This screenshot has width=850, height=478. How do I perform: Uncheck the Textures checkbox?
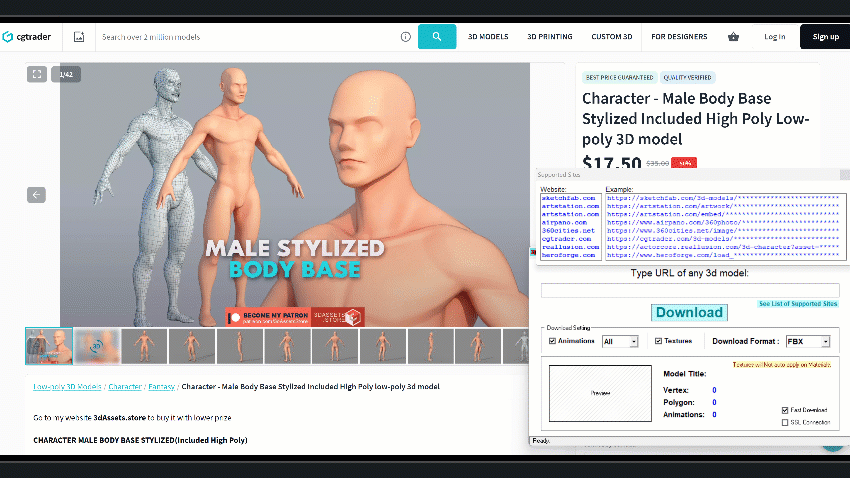coord(658,341)
